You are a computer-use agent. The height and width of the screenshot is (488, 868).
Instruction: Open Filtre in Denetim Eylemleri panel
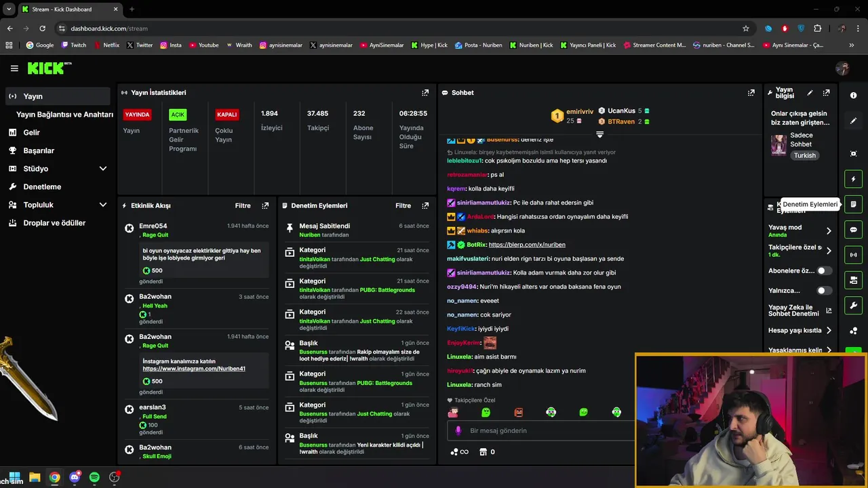point(403,205)
